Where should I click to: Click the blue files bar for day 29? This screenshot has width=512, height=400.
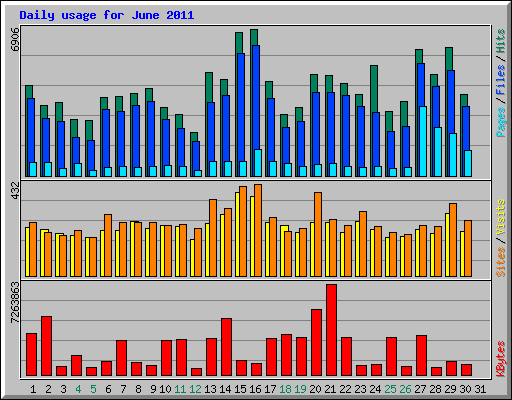(x=451, y=102)
